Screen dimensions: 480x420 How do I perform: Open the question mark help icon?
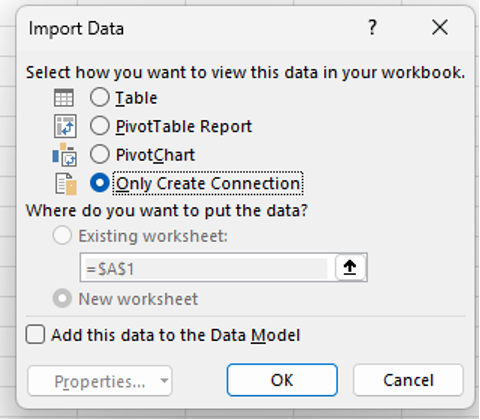pyautogui.click(x=372, y=27)
